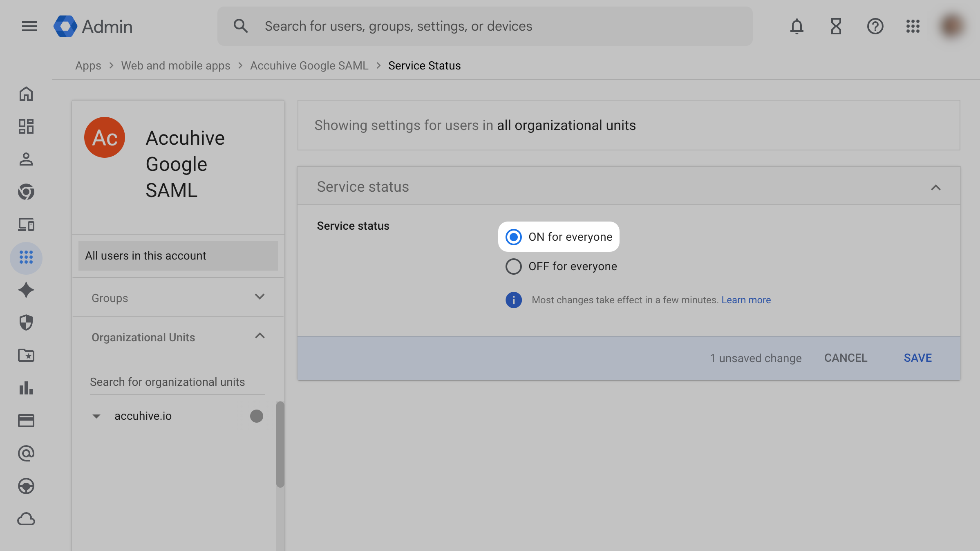Open the help question mark icon
The image size is (980, 551).
tap(875, 26)
